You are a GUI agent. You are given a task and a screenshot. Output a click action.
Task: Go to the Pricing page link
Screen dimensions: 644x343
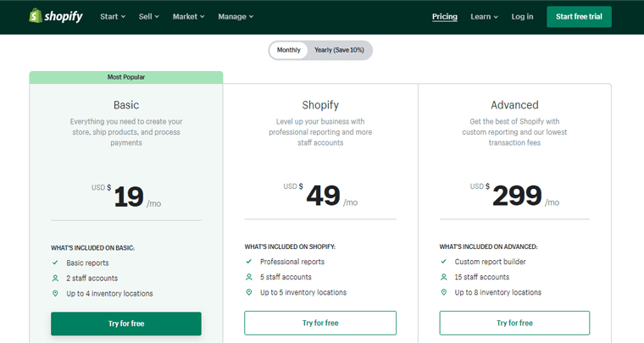click(444, 17)
